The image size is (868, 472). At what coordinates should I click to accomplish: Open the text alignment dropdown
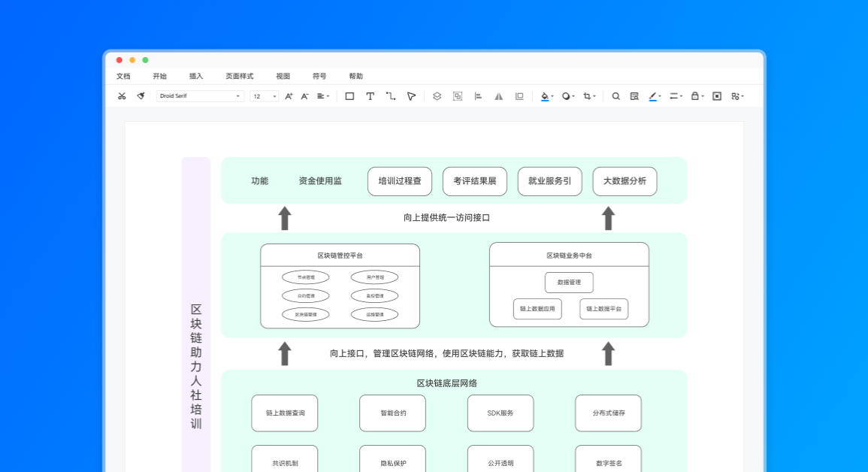pyautogui.click(x=322, y=96)
